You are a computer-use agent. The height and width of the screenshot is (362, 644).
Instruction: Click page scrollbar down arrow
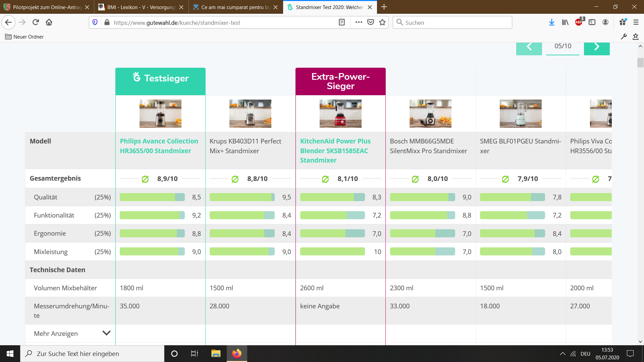click(640, 342)
